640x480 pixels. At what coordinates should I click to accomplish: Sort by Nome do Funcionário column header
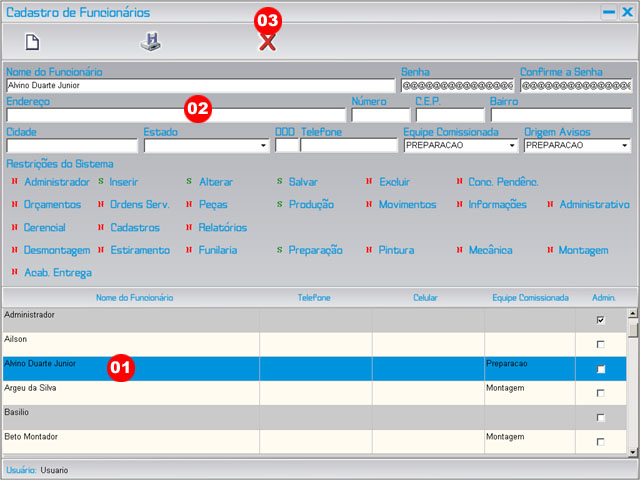pyautogui.click(x=134, y=298)
